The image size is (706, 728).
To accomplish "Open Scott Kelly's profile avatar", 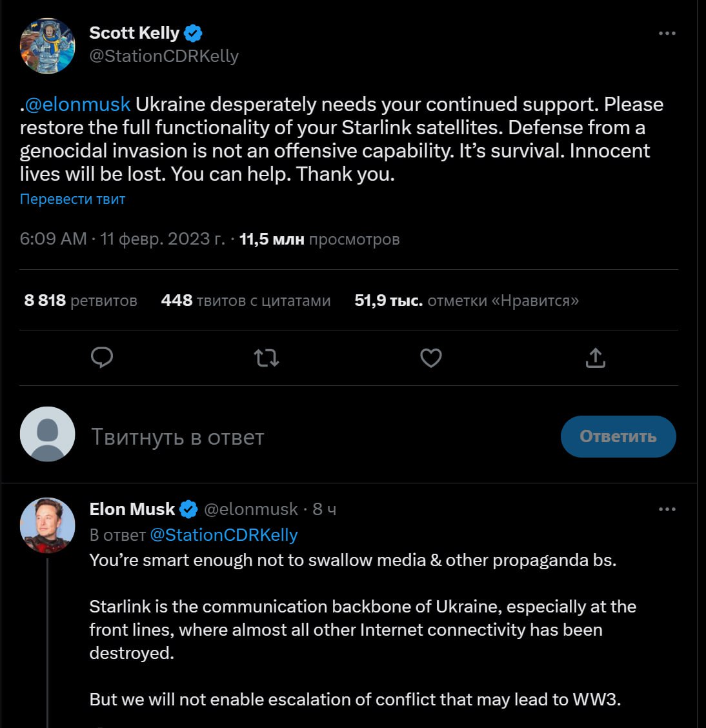I will click(48, 46).
